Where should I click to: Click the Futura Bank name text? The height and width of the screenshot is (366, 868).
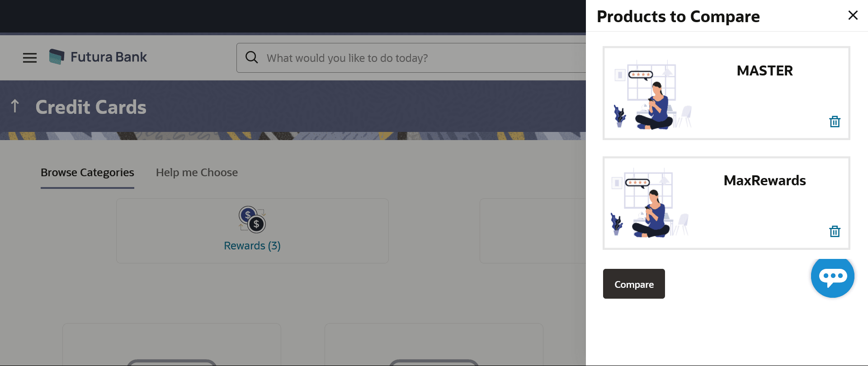[x=108, y=57]
